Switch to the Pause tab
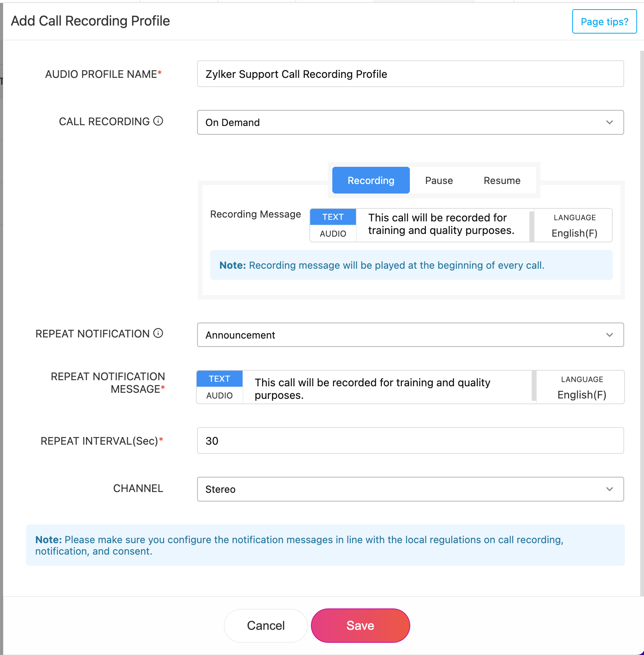644x655 pixels. [439, 180]
